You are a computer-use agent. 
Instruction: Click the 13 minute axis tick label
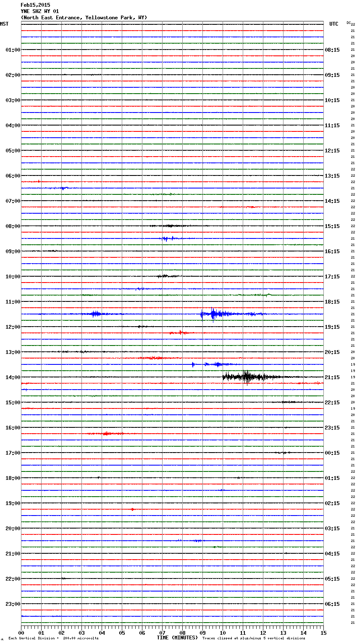(283, 633)
